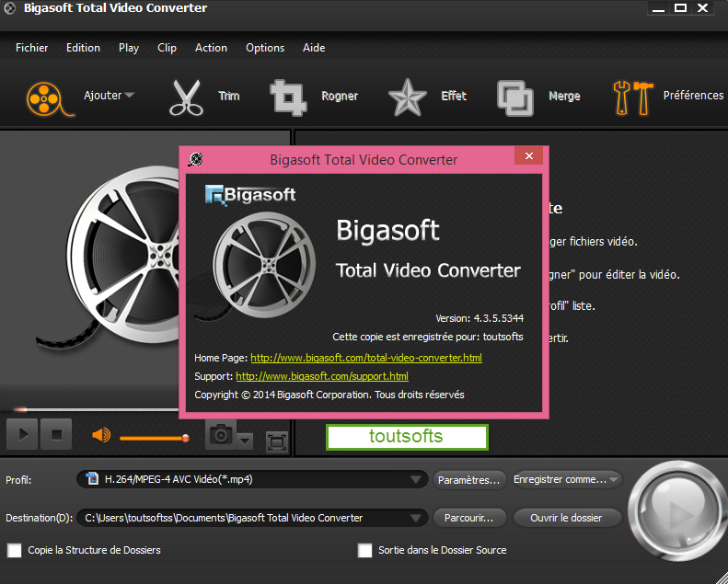The width and height of the screenshot is (728, 584).
Task: Stop playback with the stop button
Action: (x=56, y=434)
